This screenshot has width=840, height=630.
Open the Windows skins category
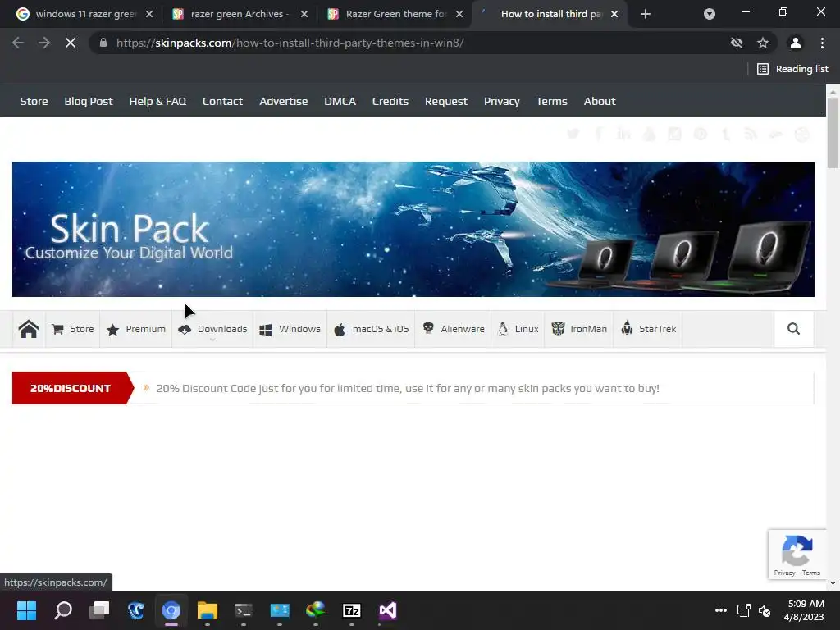[x=290, y=329]
